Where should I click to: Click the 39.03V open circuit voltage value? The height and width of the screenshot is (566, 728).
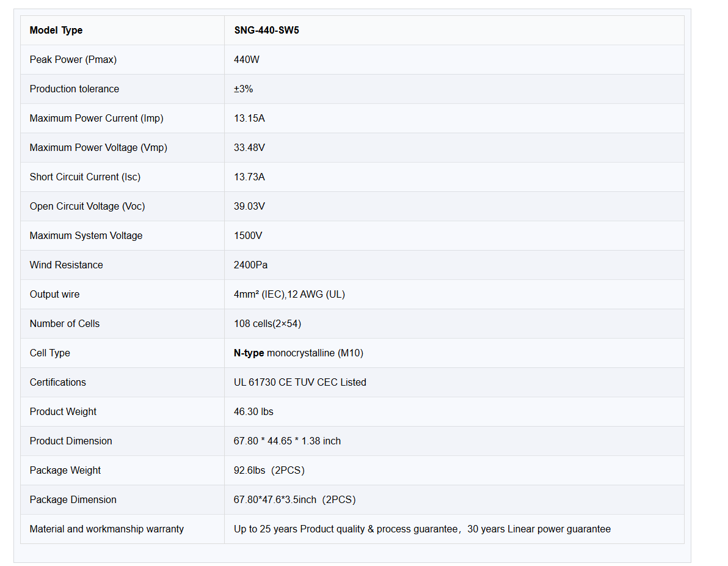(249, 206)
